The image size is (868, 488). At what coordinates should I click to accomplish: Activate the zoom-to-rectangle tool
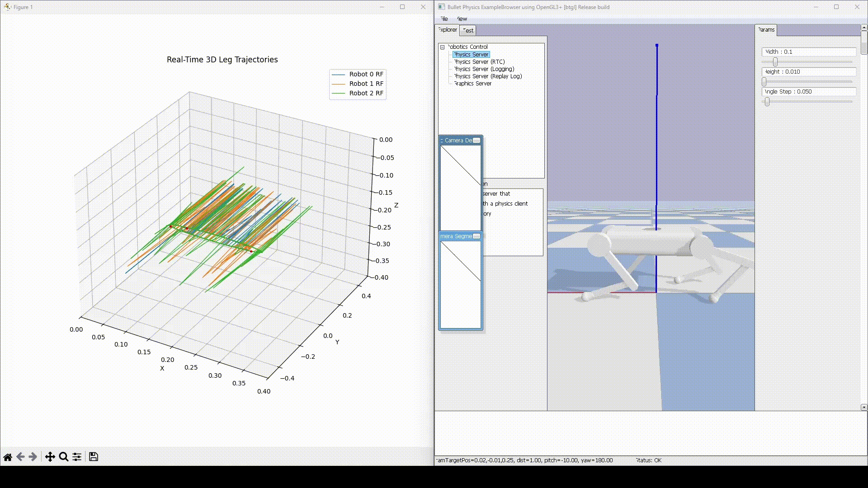63,457
